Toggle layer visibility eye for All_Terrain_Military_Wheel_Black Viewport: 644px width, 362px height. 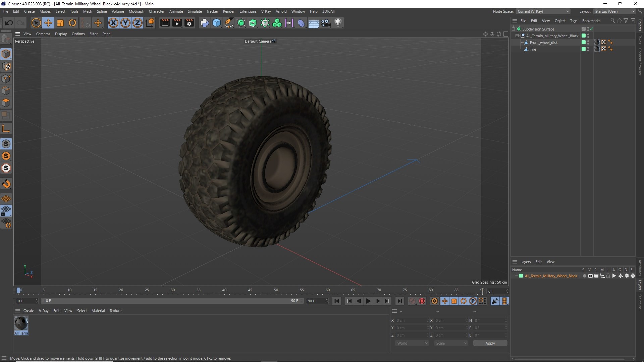(590, 276)
